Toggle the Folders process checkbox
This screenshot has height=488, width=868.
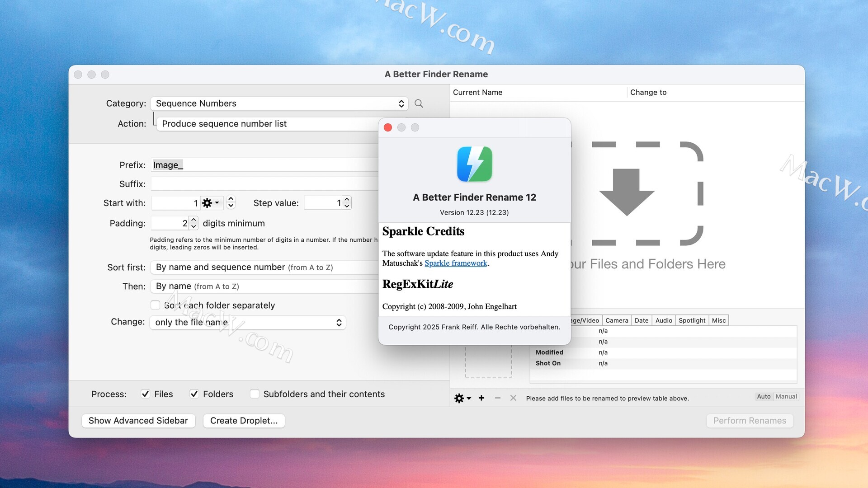[194, 394]
